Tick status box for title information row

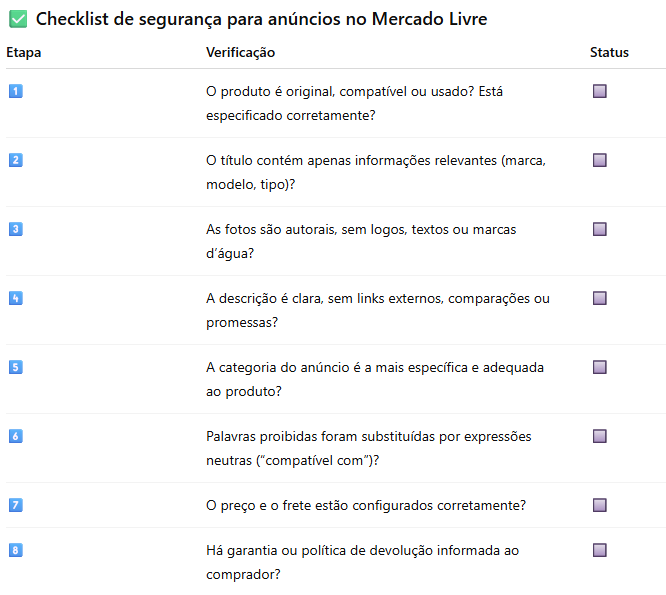[x=600, y=160]
